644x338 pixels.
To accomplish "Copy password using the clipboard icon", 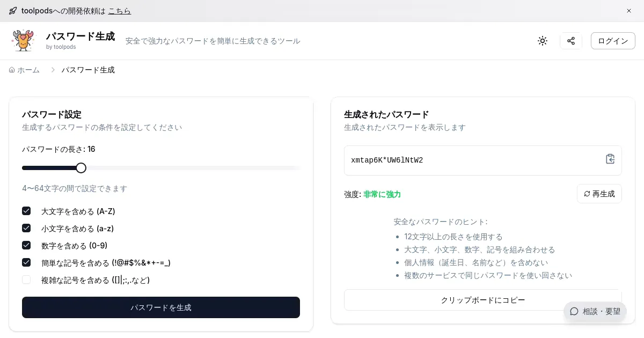I will (610, 159).
